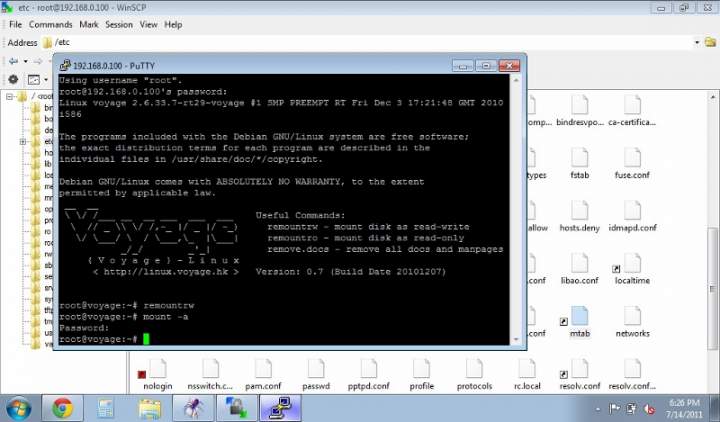Switch to WinSCP taskbar button
The width and height of the screenshot is (720, 422).
tap(236, 408)
